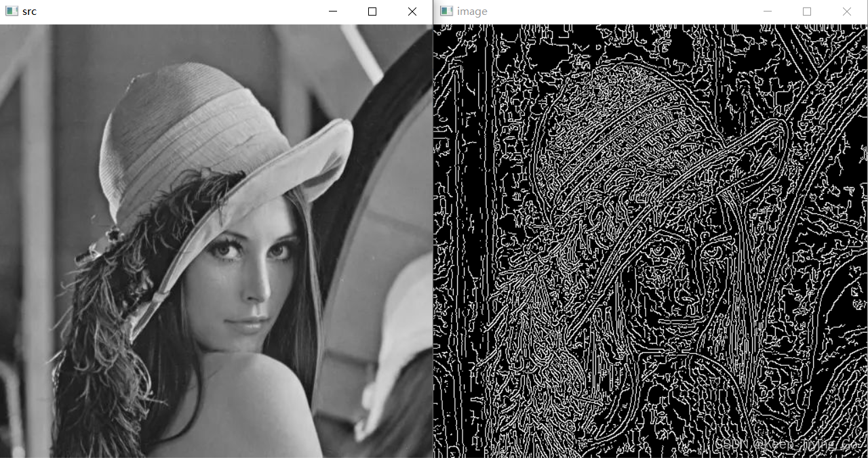Select the image window title text
This screenshot has width=868, height=458.
473,11
